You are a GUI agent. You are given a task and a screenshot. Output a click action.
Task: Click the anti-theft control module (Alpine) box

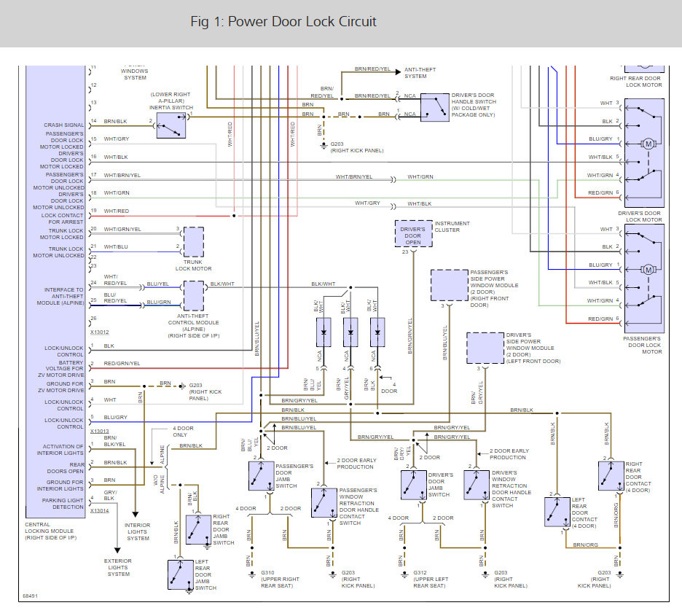(194, 296)
